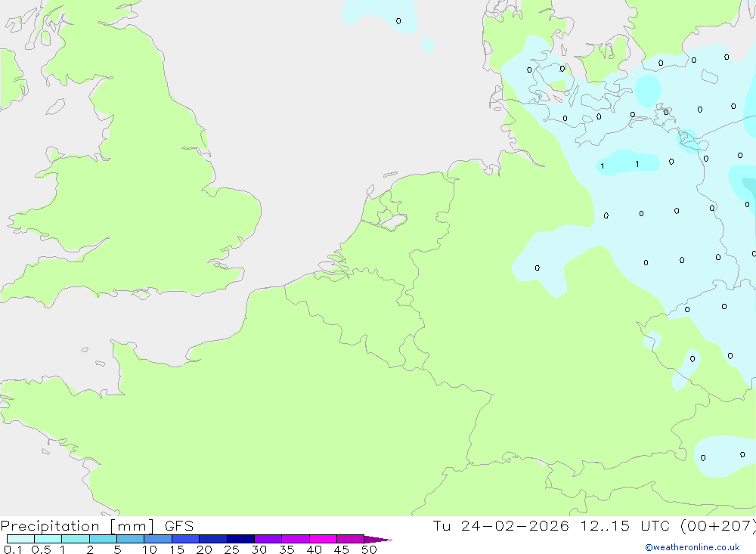The height and width of the screenshot is (554, 756).
Task: Select the 25 to 30 mm legend swatch
Action: [240, 539]
